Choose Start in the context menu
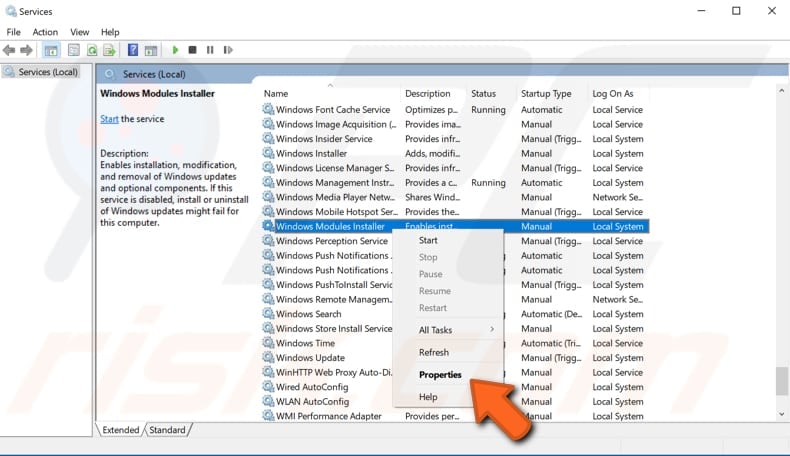Image resolution: width=790 pixels, height=456 pixels. [x=448, y=240]
